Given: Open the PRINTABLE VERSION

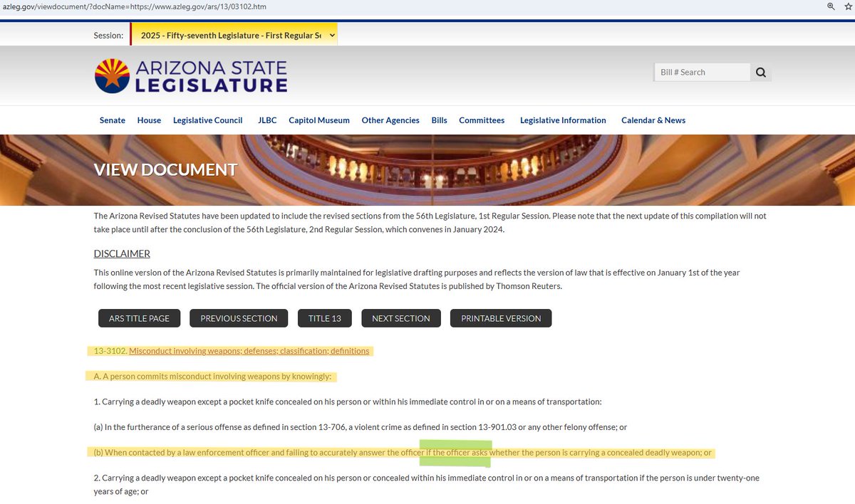Looking at the screenshot, I should point(501,318).
